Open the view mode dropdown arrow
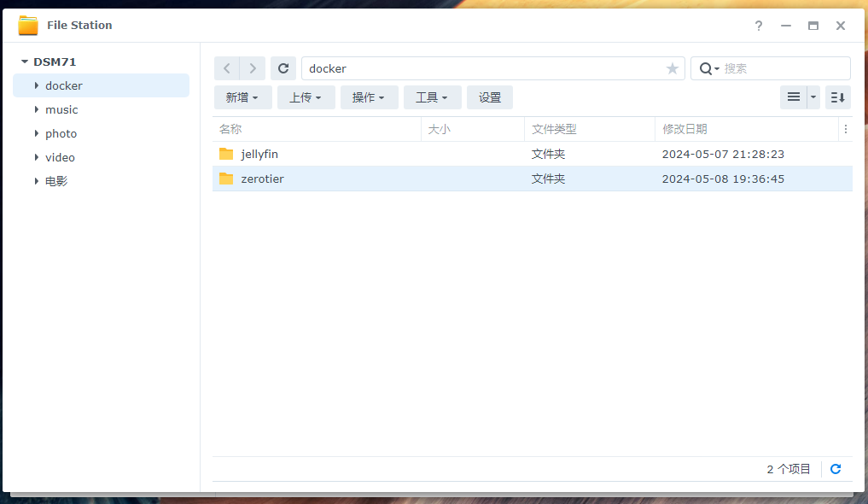Image resolution: width=868 pixels, height=504 pixels. 813,97
